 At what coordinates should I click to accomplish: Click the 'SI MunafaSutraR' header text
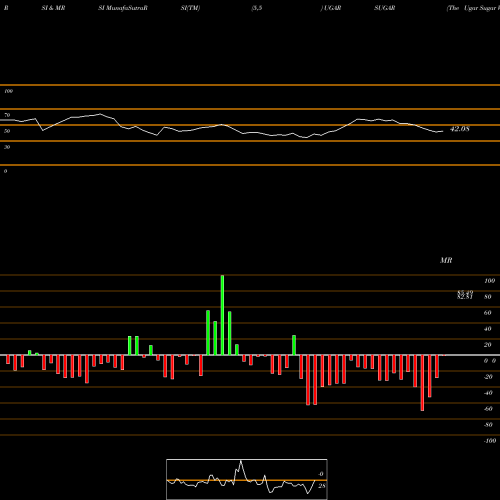click(x=123, y=8)
